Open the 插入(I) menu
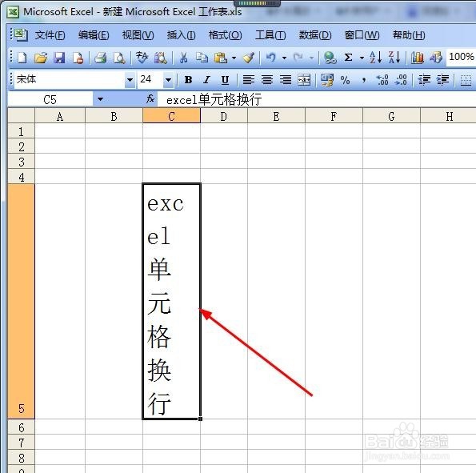476x473 pixels. (x=181, y=35)
